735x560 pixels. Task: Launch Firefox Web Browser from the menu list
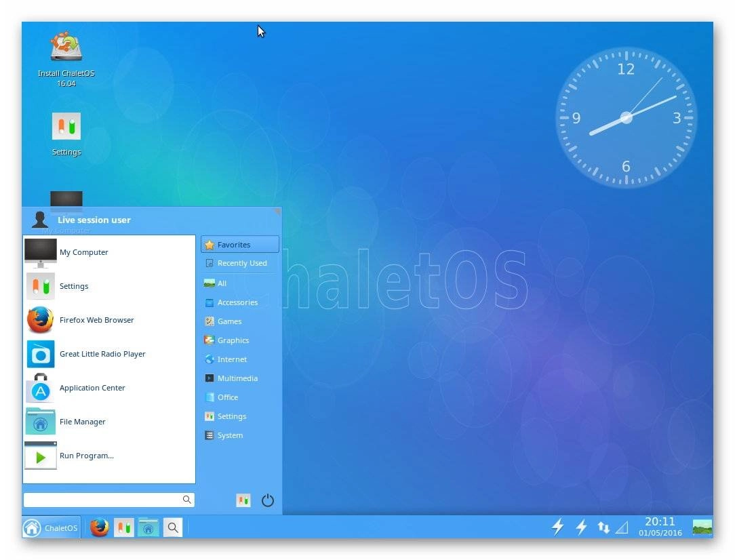[108, 320]
